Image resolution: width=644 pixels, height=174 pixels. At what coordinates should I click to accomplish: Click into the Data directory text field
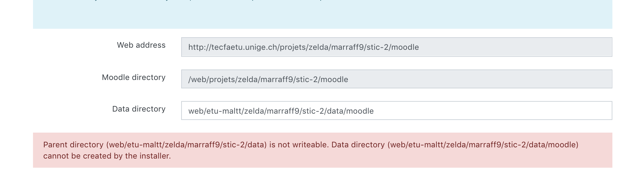pos(396,111)
